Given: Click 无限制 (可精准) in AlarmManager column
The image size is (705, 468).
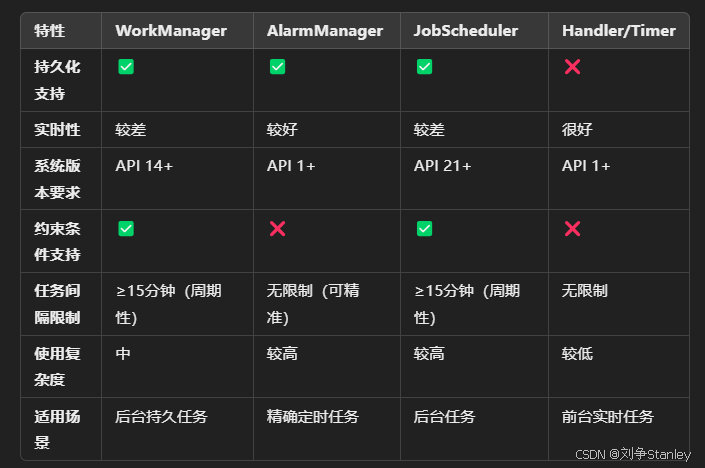Looking at the screenshot, I should tap(313, 304).
